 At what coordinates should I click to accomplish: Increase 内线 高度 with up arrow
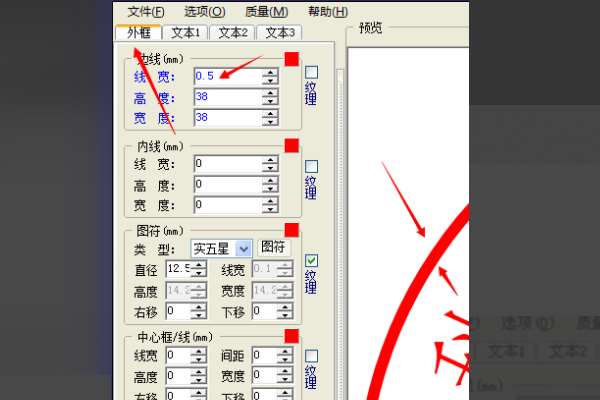click(270, 181)
